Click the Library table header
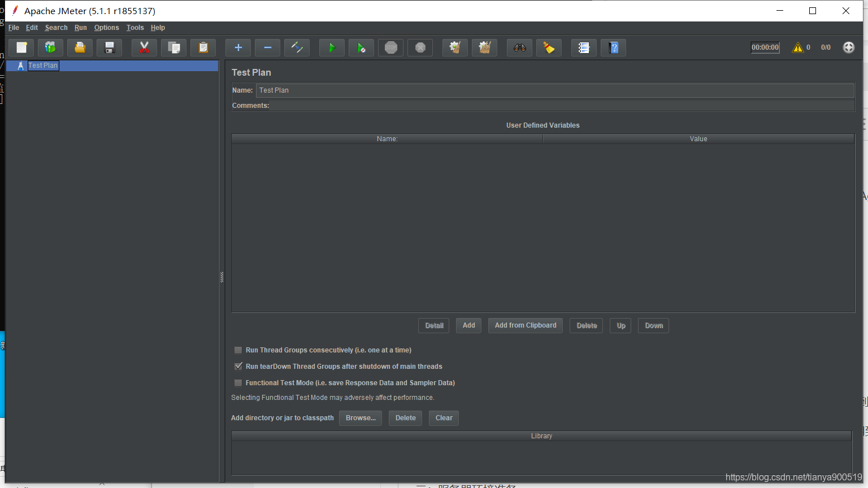Screen dimensions: 868x488 [x=541, y=436]
